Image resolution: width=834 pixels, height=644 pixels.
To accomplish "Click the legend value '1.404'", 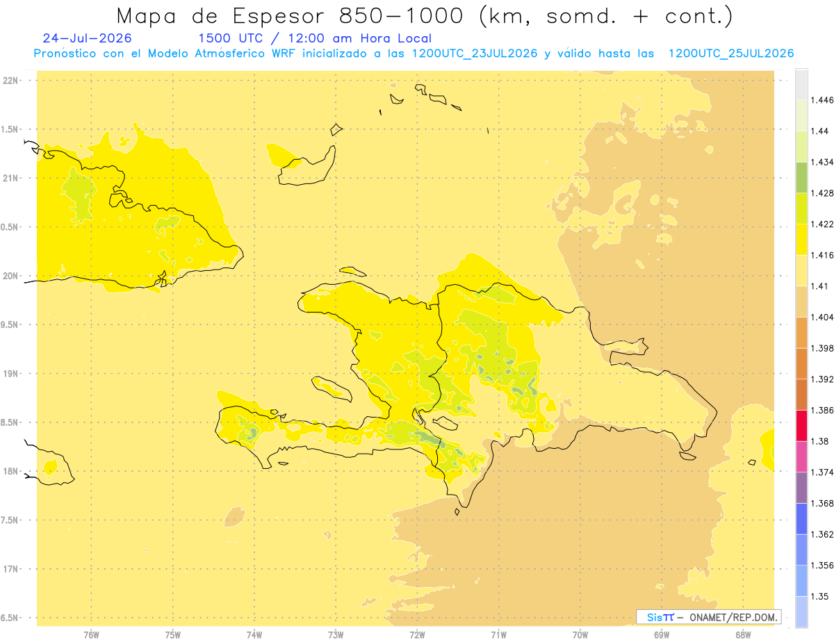I will point(822,317).
